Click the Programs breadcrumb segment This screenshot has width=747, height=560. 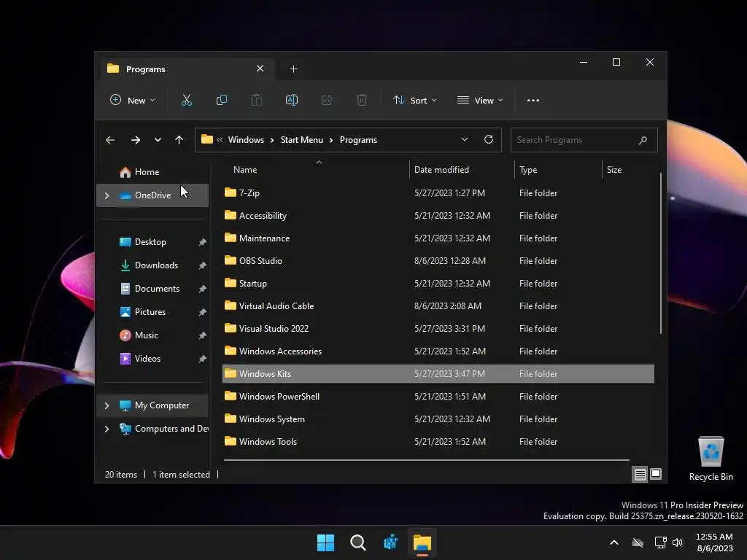pos(358,140)
